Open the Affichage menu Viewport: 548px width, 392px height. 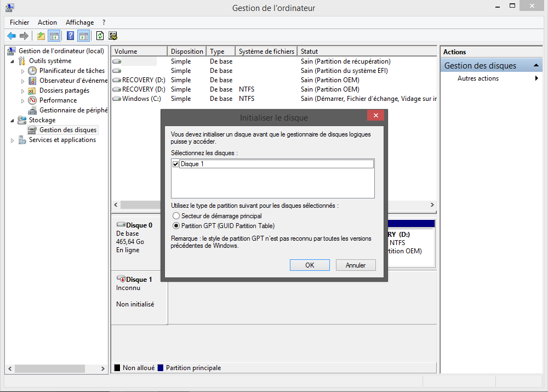click(79, 22)
